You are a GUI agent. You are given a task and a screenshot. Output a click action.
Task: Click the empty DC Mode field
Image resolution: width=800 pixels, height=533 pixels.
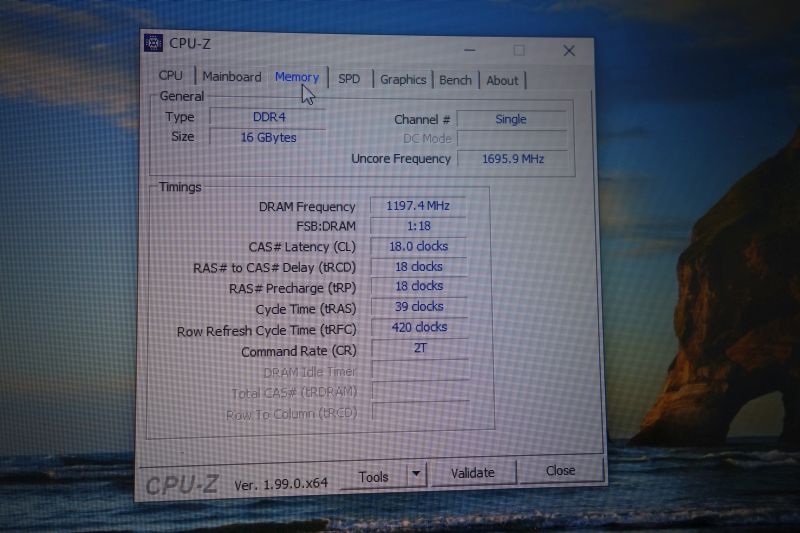click(512, 139)
